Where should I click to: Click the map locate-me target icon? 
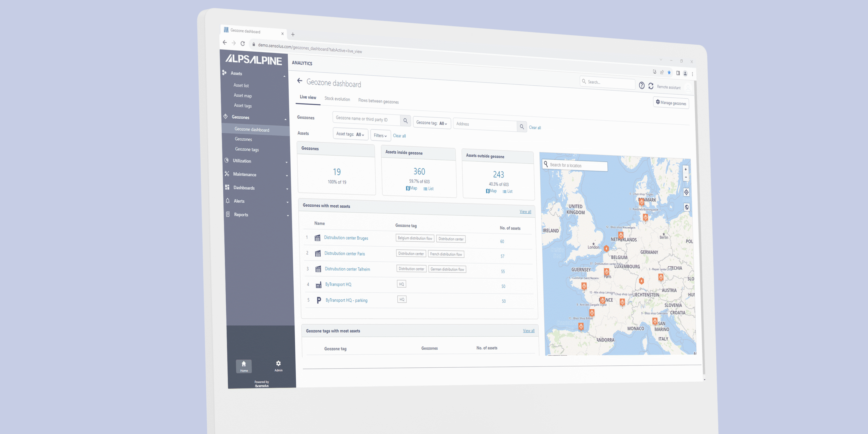pos(686,192)
